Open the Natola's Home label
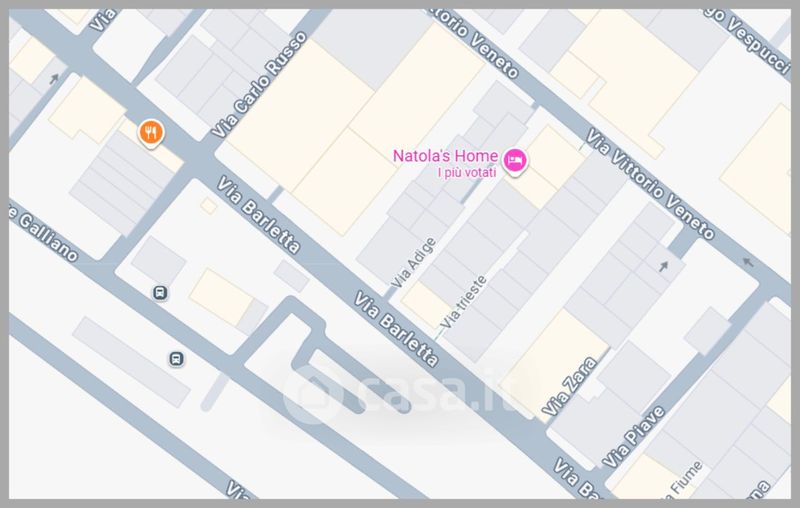This screenshot has width=800, height=508. pos(445,156)
